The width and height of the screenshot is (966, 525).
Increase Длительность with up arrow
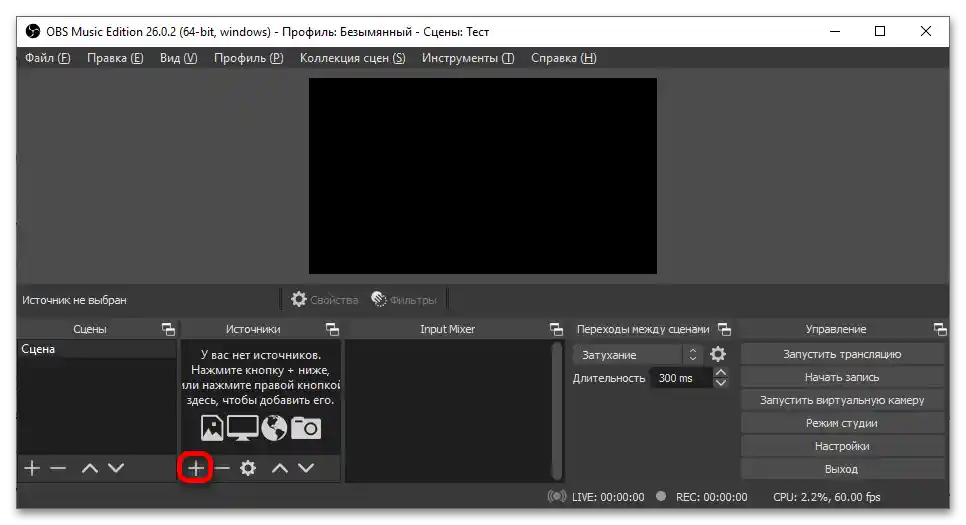point(720,372)
